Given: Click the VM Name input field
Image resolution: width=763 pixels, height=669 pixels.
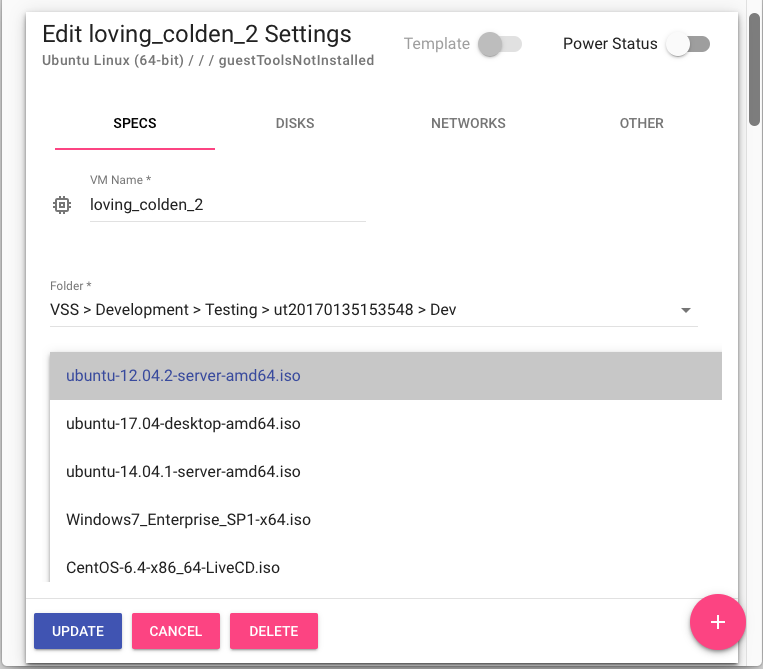Looking at the screenshot, I should click(x=228, y=205).
